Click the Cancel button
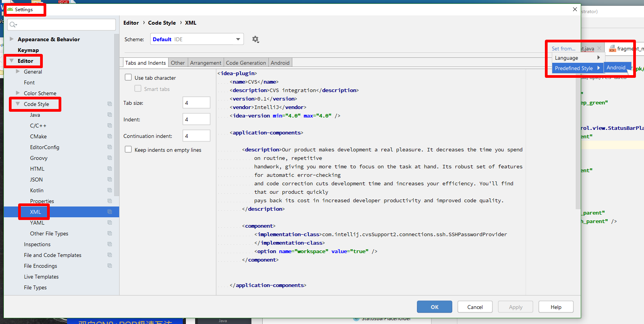644x324 pixels. point(475,307)
